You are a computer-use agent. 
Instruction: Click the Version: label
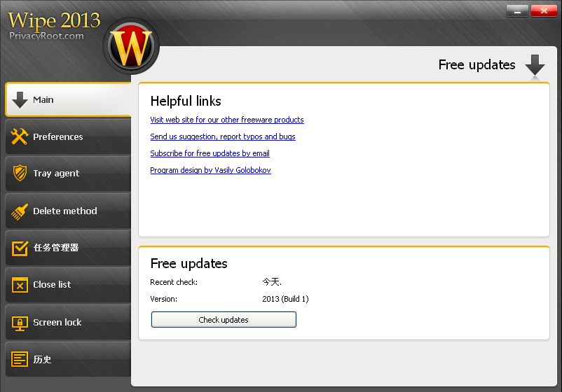(x=163, y=299)
